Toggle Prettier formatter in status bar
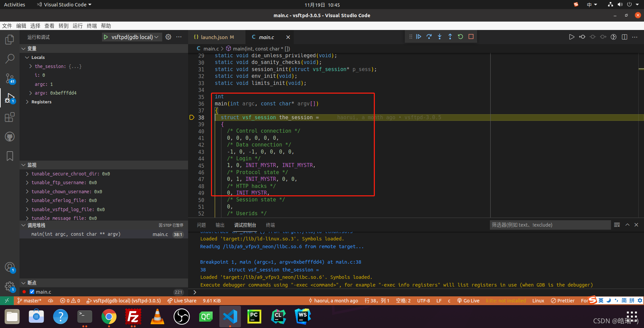This screenshot has height=328, width=644. pyautogui.click(x=563, y=301)
